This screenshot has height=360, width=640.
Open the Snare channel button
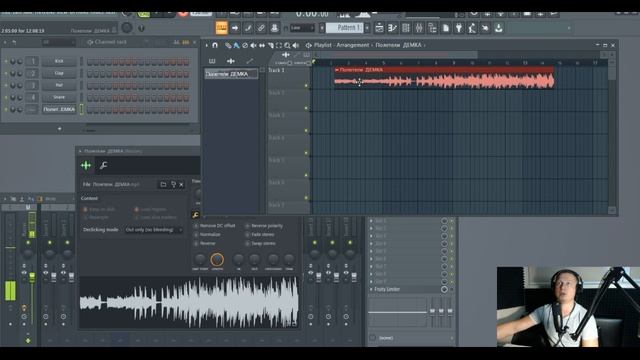[59, 98]
